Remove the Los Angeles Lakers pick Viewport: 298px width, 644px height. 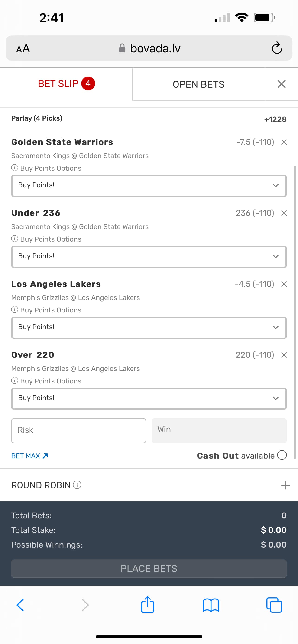click(x=284, y=284)
